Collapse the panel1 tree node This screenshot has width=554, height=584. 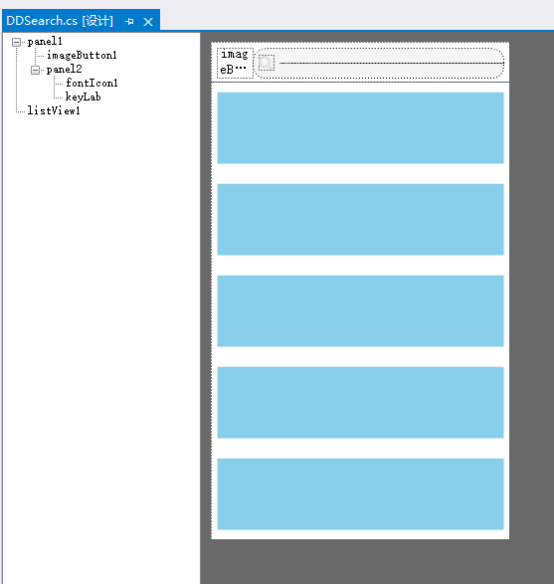tap(16, 42)
